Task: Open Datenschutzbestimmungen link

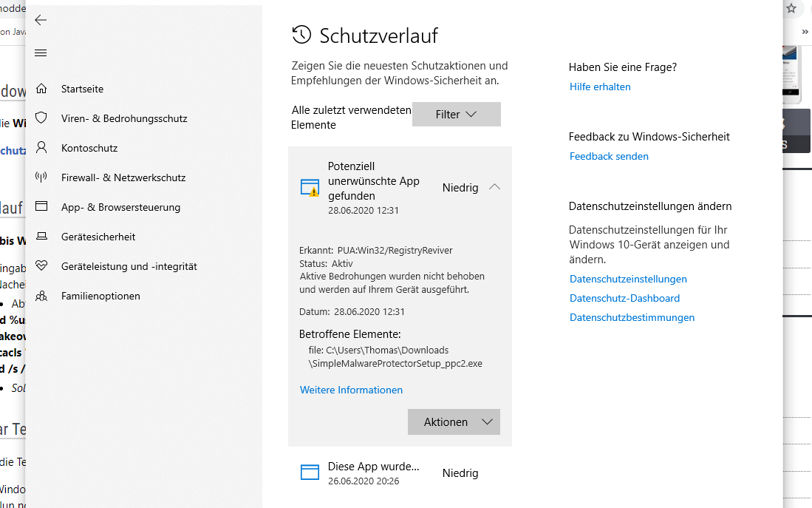Action: [x=632, y=317]
